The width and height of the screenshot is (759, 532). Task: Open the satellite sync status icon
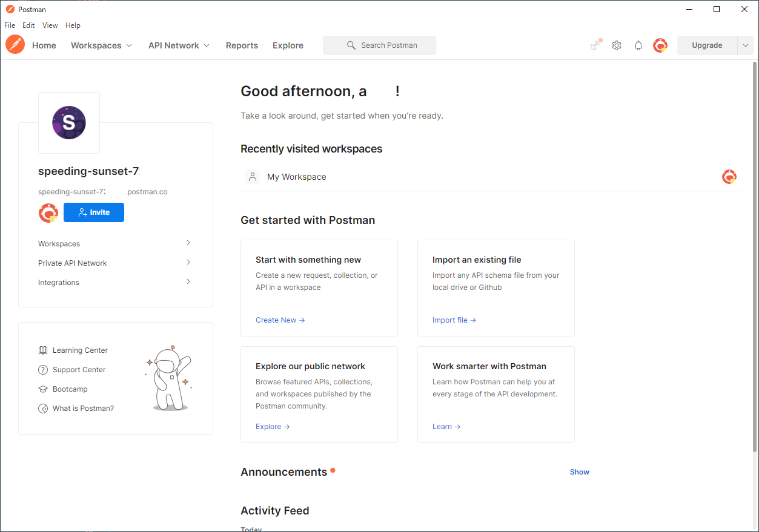596,45
